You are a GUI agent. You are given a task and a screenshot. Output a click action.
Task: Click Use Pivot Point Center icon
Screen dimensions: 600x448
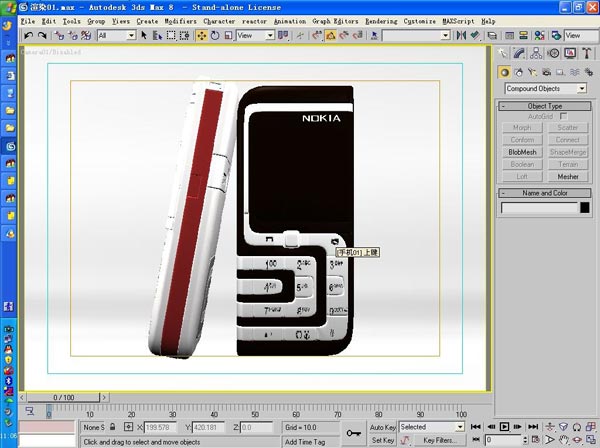[x=283, y=36]
